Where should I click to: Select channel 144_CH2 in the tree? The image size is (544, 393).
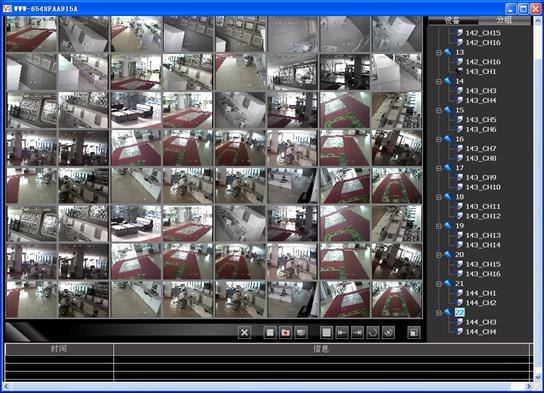pyautogui.click(x=481, y=302)
